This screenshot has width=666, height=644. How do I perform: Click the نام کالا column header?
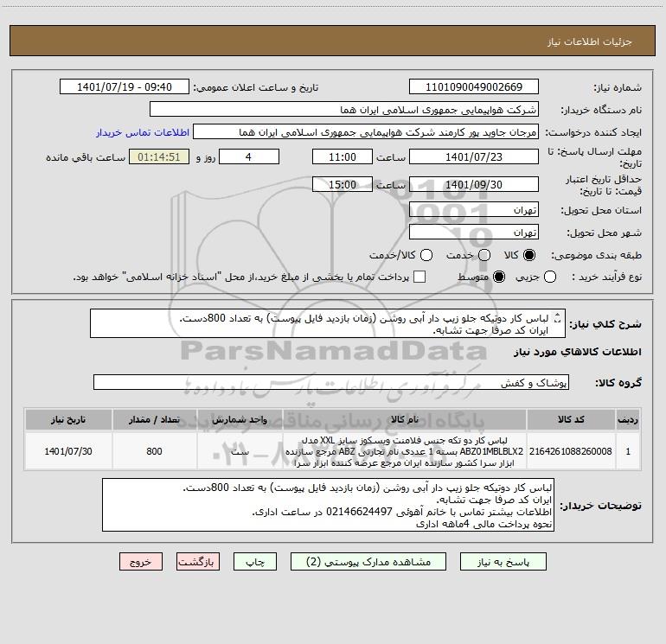(405, 419)
